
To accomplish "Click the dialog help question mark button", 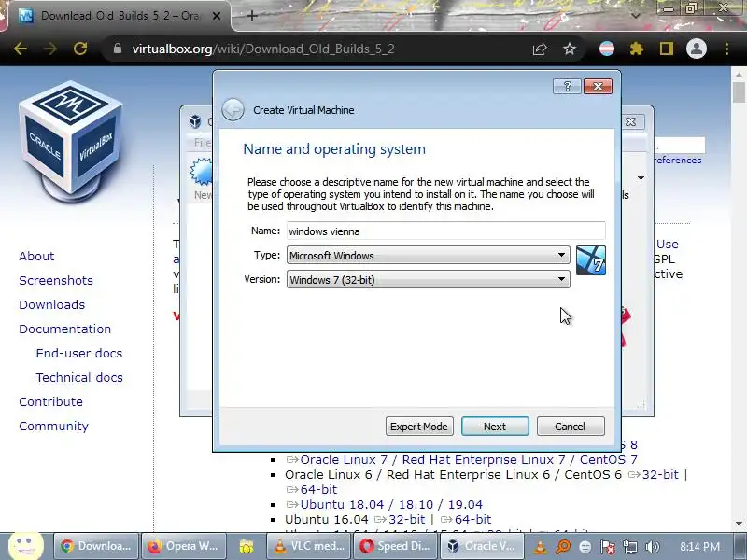I will [x=567, y=86].
